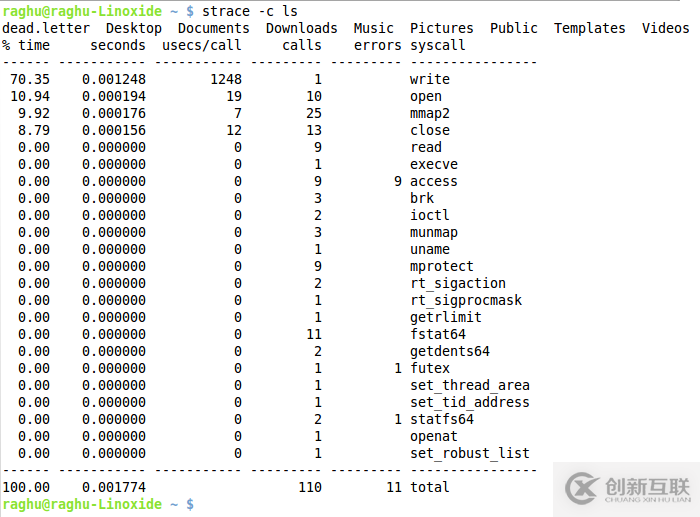This screenshot has height=517, width=700.
Task: Select the Public directory name
Action: point(514,28)
